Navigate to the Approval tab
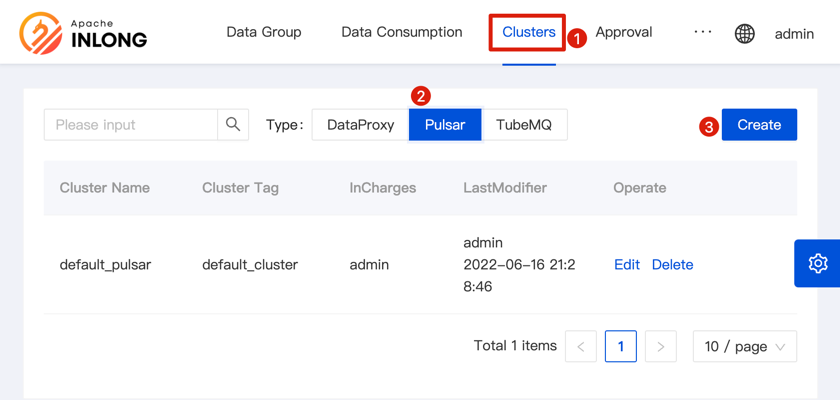 (x=624, y=32)
